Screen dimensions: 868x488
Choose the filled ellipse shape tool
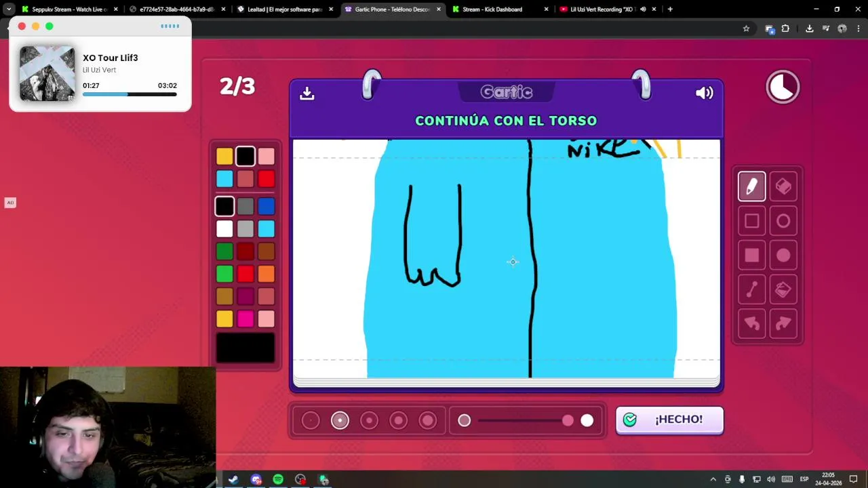pos(783,256)
